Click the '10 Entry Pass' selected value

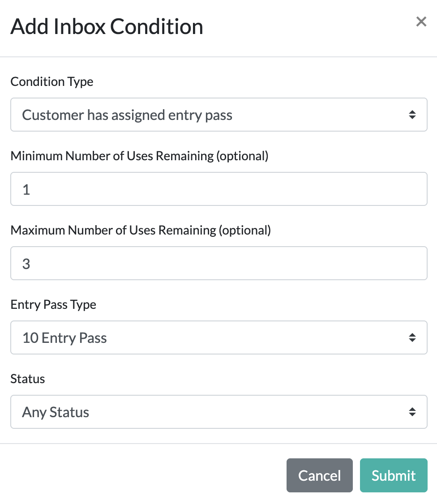[x=64, y=338]
